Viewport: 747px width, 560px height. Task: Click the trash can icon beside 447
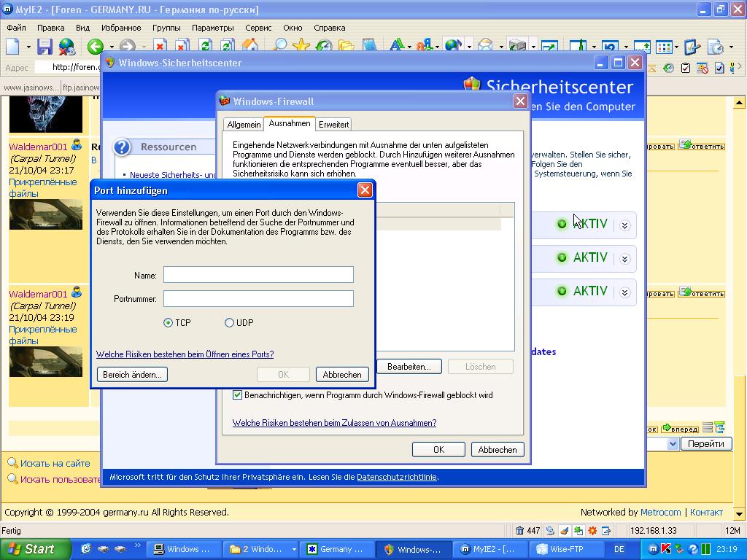point(519,531)
